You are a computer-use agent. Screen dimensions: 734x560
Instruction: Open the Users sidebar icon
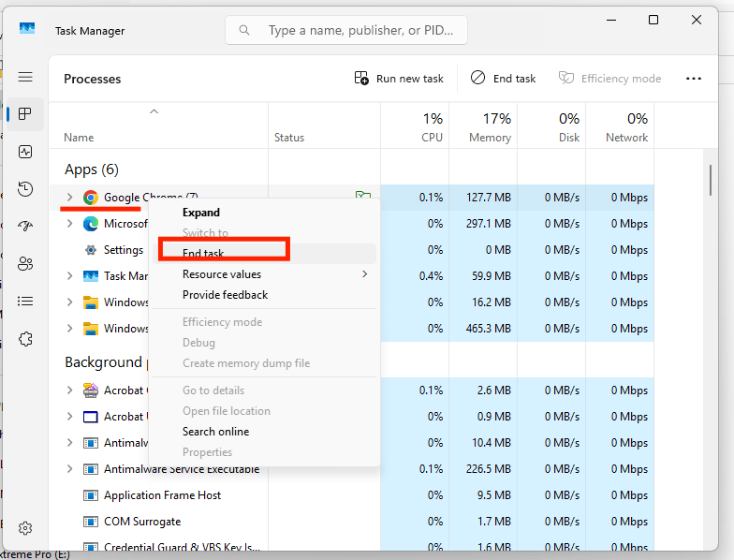(25, 264)
